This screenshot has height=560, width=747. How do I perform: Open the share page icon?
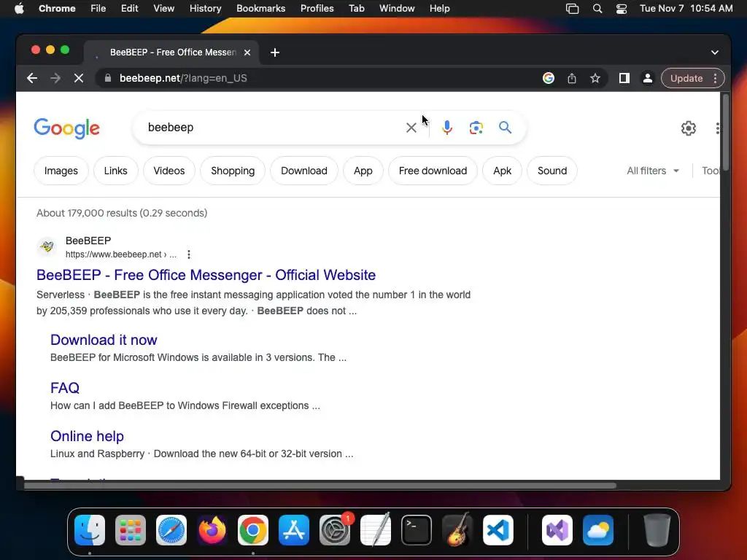click(572, 78)
